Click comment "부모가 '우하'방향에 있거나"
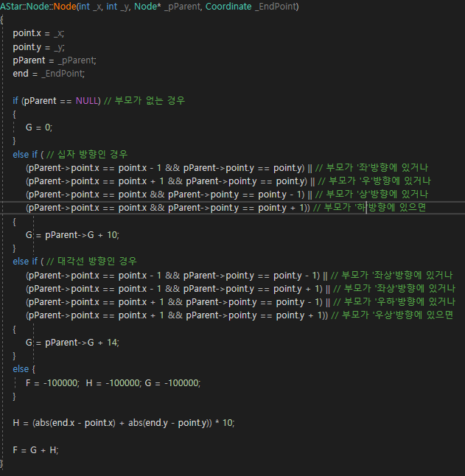Viewport: 465px width, 476px height. [x=399, y=302]
